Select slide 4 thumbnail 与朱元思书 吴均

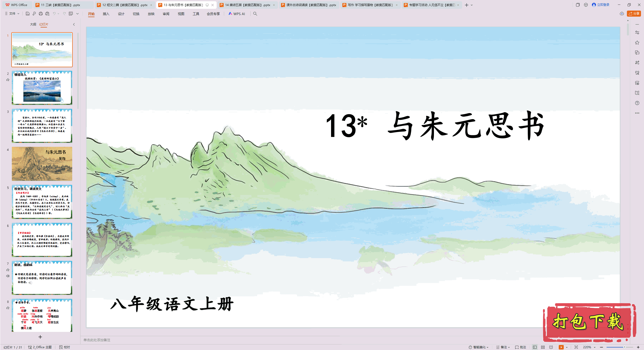(42, 164)
